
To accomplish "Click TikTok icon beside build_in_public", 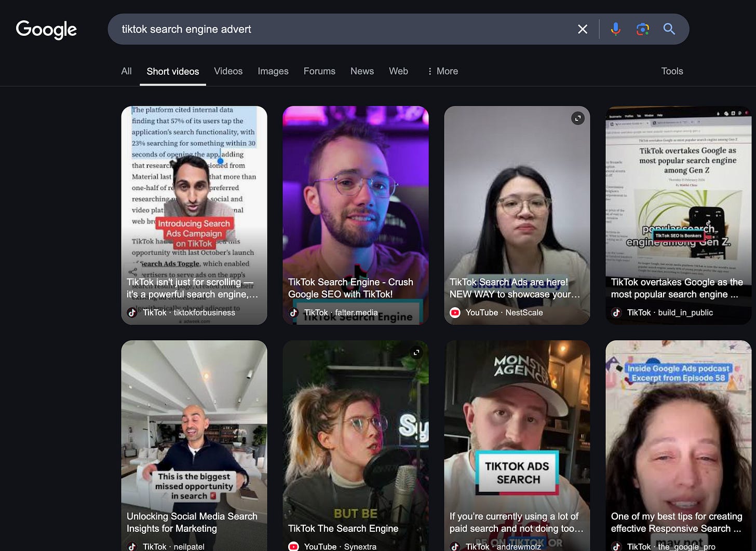I will 617,312.
